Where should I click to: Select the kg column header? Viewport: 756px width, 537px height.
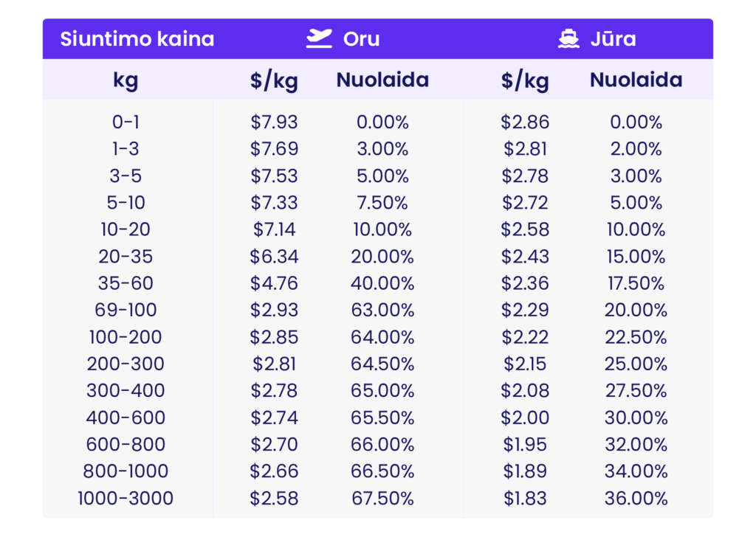[x=126, y=80]
